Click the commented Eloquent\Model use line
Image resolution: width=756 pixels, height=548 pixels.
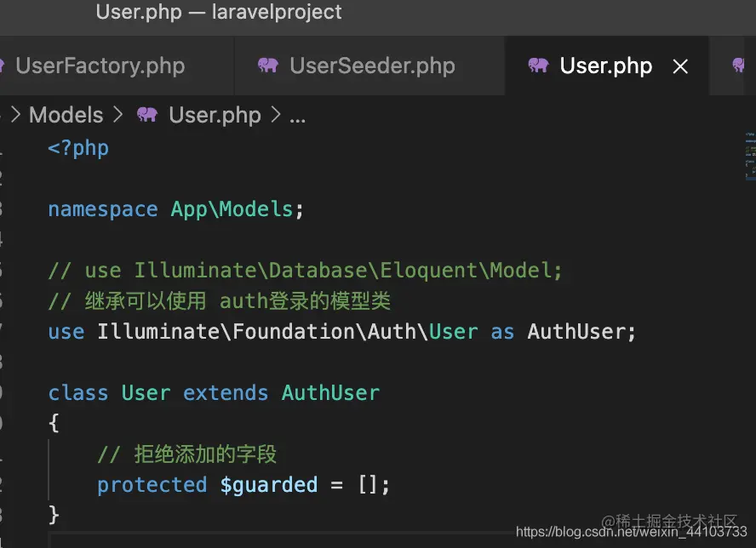[305, 270]
